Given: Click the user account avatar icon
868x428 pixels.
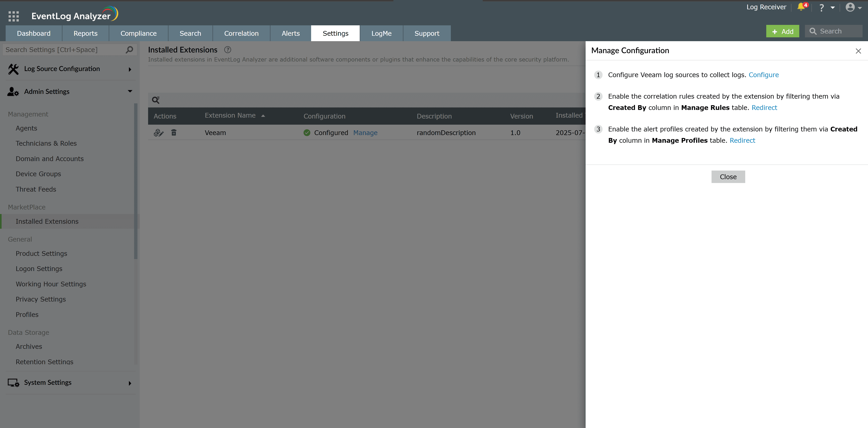Looking at the screenshot, I should 850,7.
